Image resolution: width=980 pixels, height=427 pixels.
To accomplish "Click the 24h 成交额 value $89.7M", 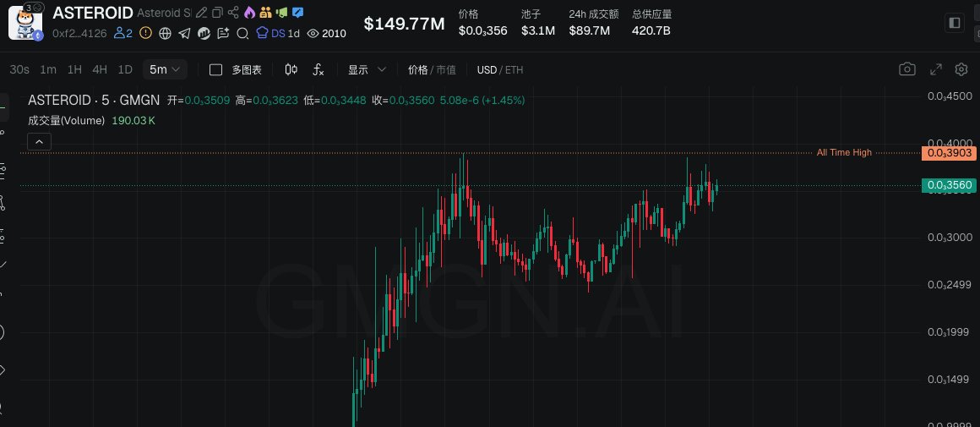I will pyautogui.click(x=589, y=30).
